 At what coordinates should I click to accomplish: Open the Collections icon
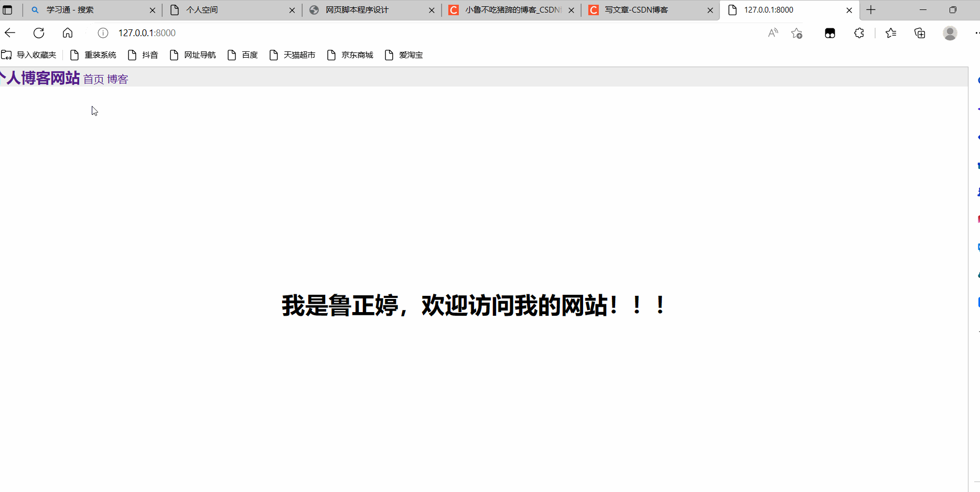click(920, 33)
